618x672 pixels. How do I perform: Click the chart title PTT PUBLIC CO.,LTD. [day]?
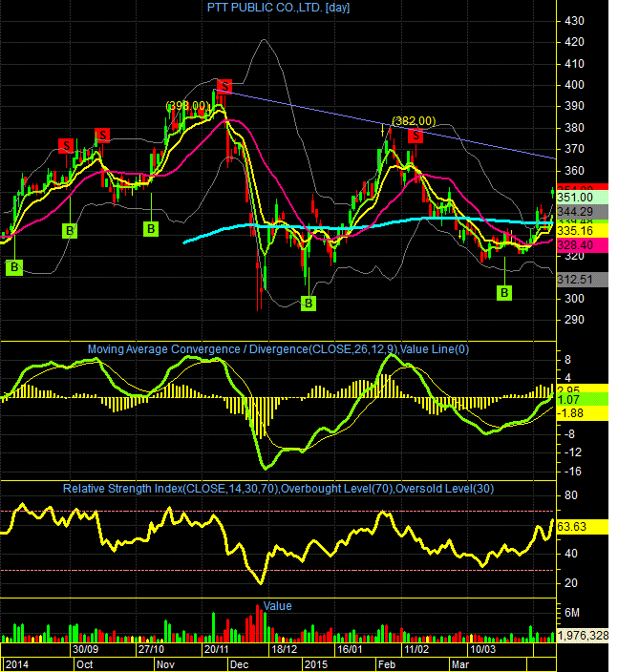coord(278,8)
